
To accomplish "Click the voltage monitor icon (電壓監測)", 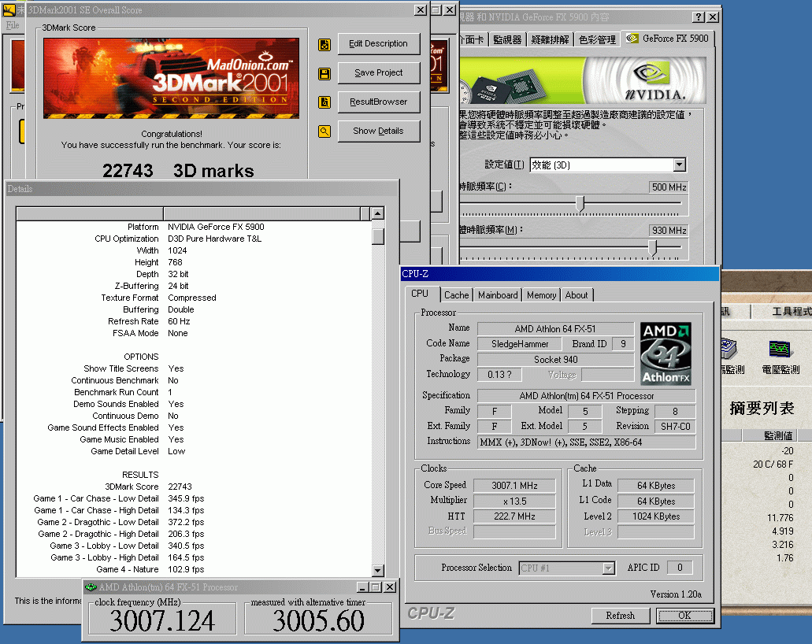I will pyautogui.click(x=780, y=350).
